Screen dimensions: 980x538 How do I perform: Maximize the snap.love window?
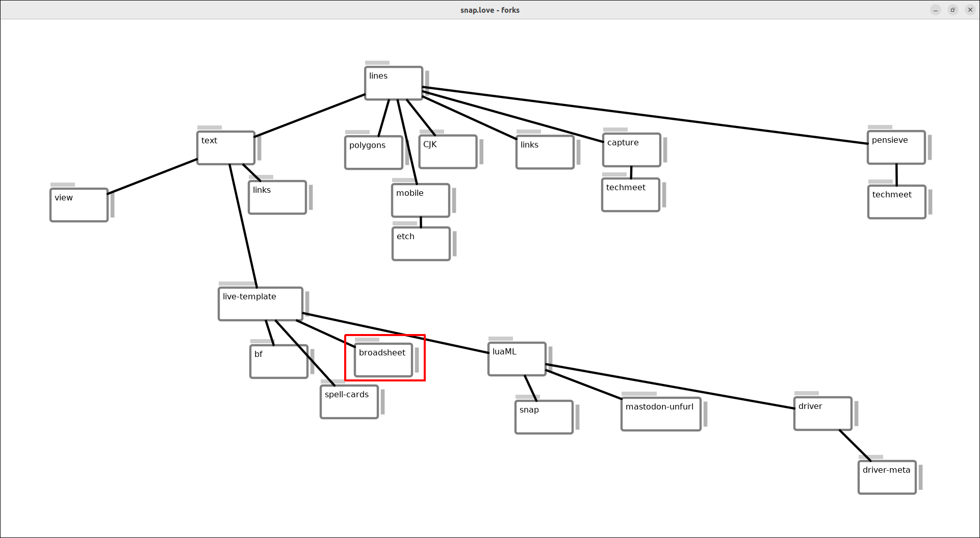(x=952, y=10)
